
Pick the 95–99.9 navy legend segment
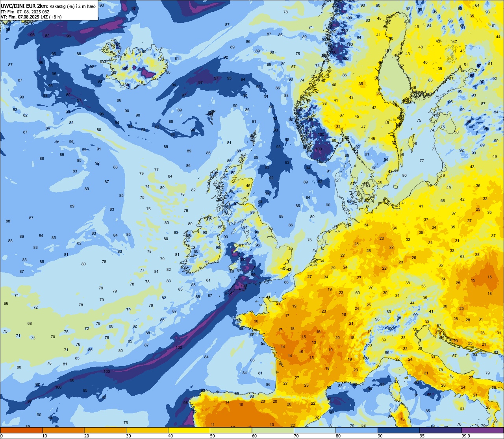(x=441, y=430)
